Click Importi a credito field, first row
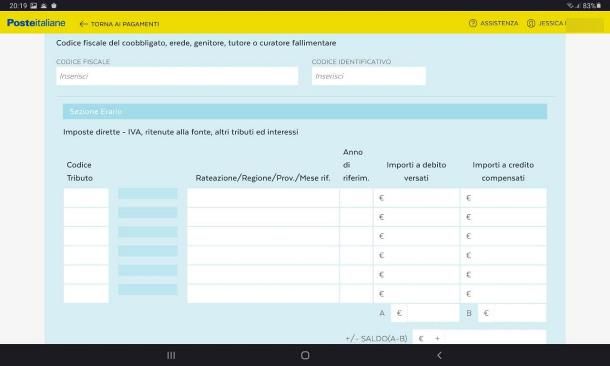This screenshot has height=366, width=610. coord(503,198)
